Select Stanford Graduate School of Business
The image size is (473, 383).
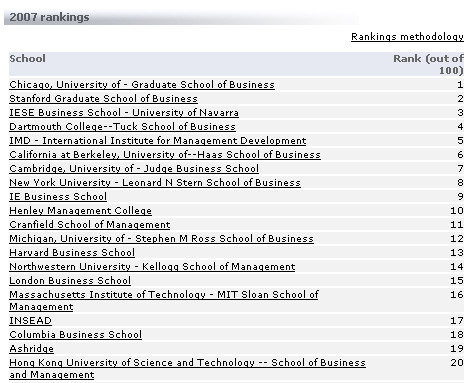(103, 99)
